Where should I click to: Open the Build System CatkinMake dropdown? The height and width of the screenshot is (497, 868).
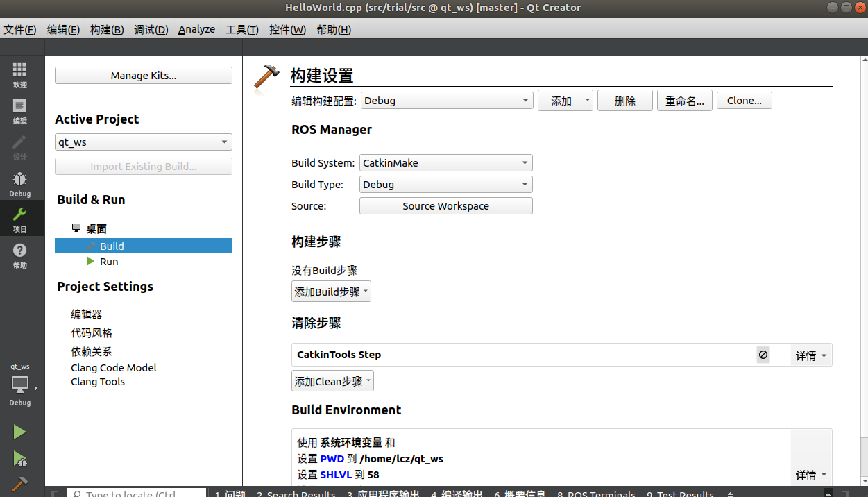click(x=445, y=162)
